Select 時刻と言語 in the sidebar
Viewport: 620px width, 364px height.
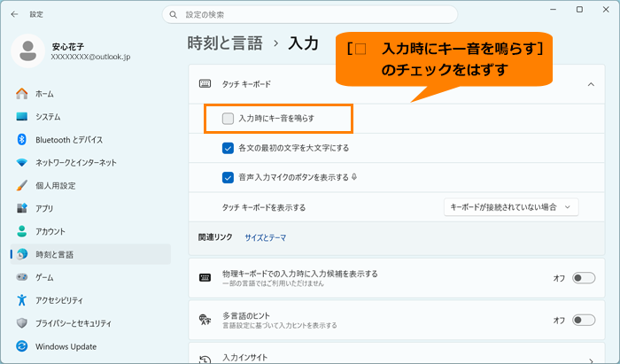pos(90,254)
